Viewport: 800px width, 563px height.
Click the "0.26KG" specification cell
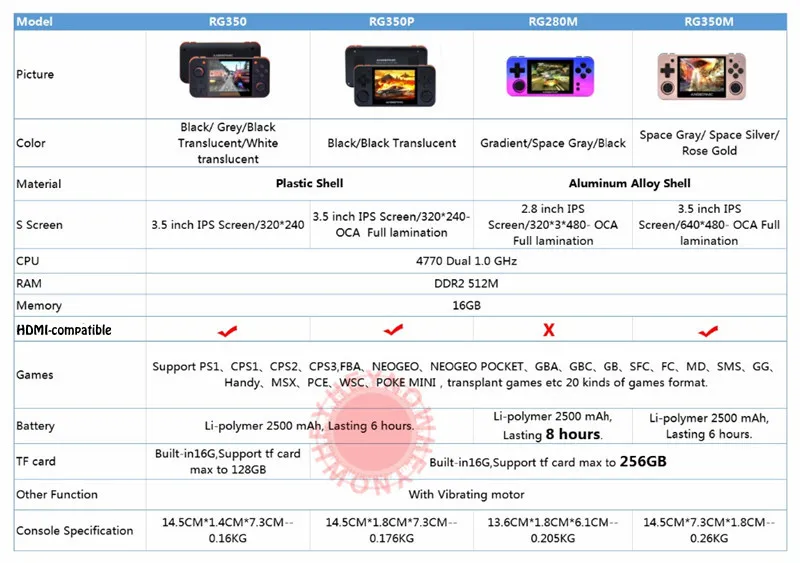709,530
